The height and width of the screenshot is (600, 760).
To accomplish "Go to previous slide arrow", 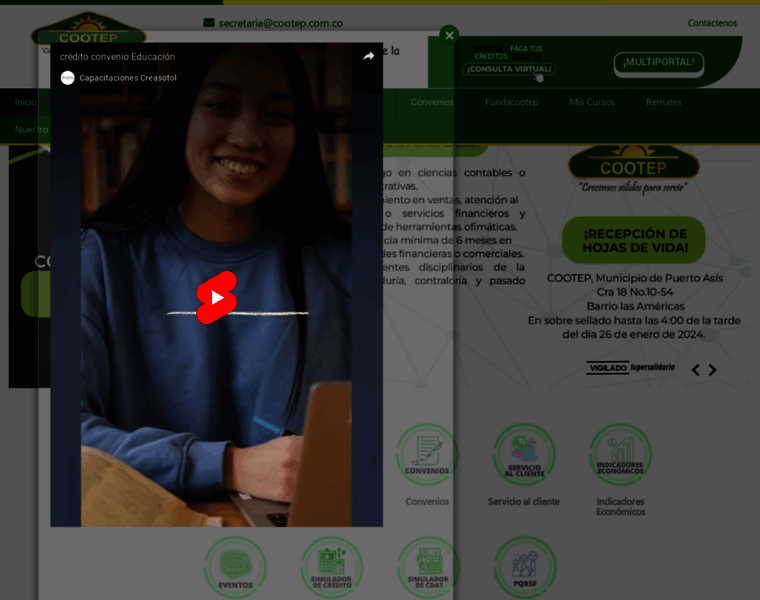I will point(696,370).
